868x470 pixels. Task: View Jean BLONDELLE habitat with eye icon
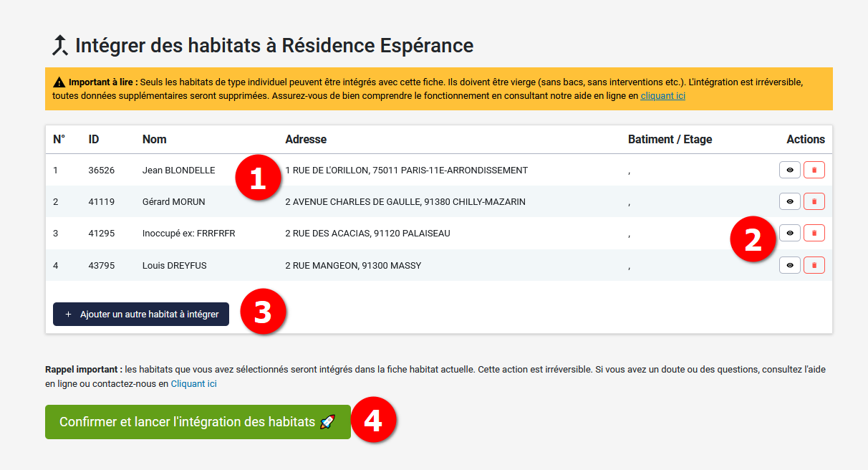(x=789, y=171)
